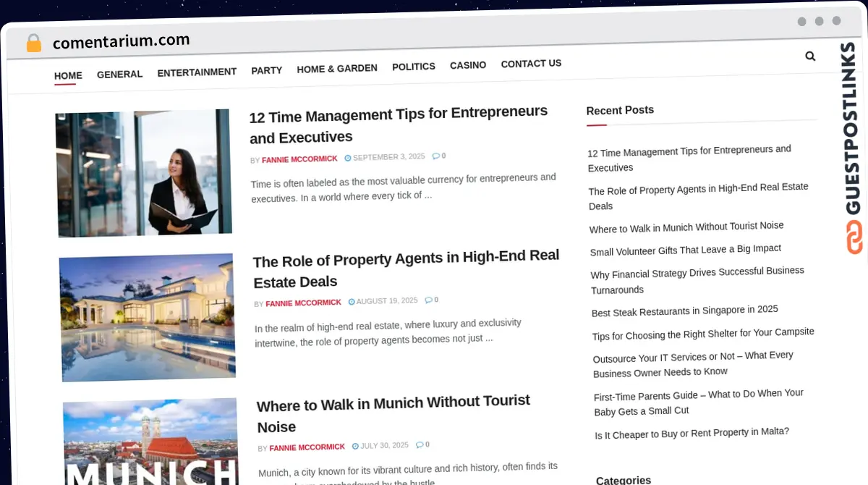Open the CONTACT US page
Viewport: 868px width, 485px height.
[x=531, y=64]
